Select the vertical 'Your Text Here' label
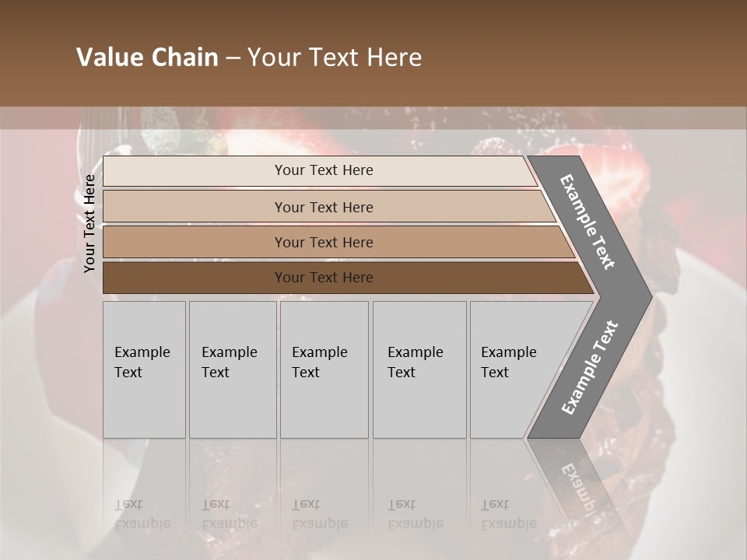This screenshot has width=747, height=560. click(x=89, y=223)
